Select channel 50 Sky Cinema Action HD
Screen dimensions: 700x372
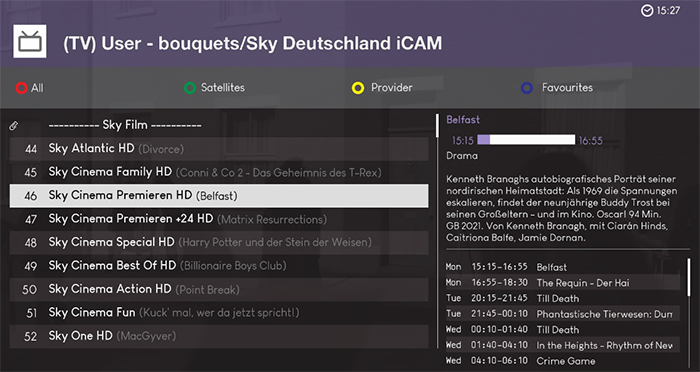tap(219, 289)
